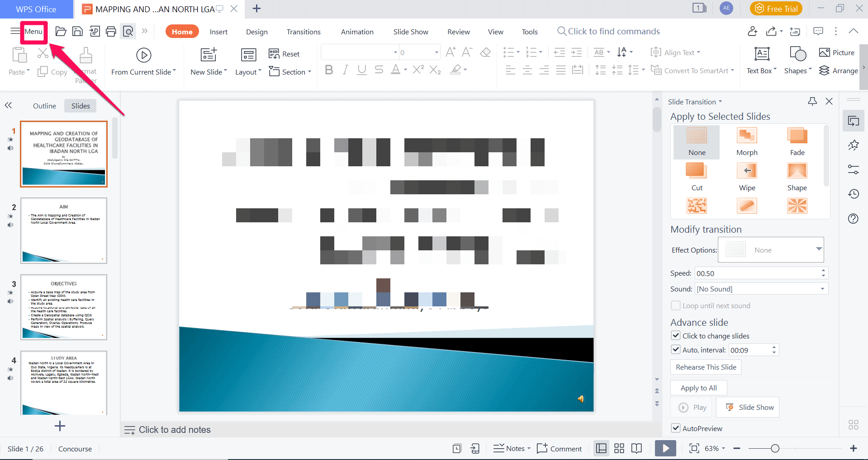This screenshot has height=460, width=868.
Task: Click Rehearse This Slide button
Action: click(x=706, y=367)
